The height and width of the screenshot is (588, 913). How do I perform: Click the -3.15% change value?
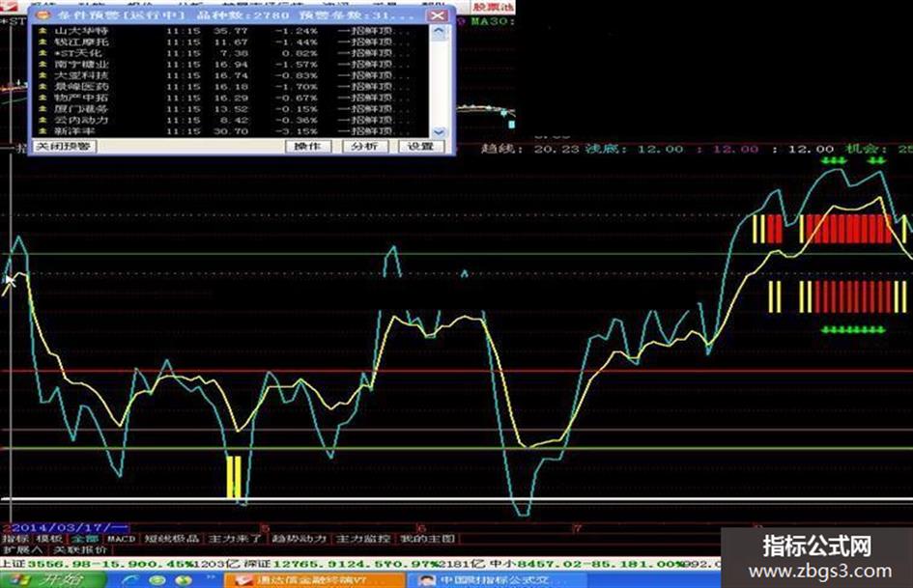coord(296,131)
